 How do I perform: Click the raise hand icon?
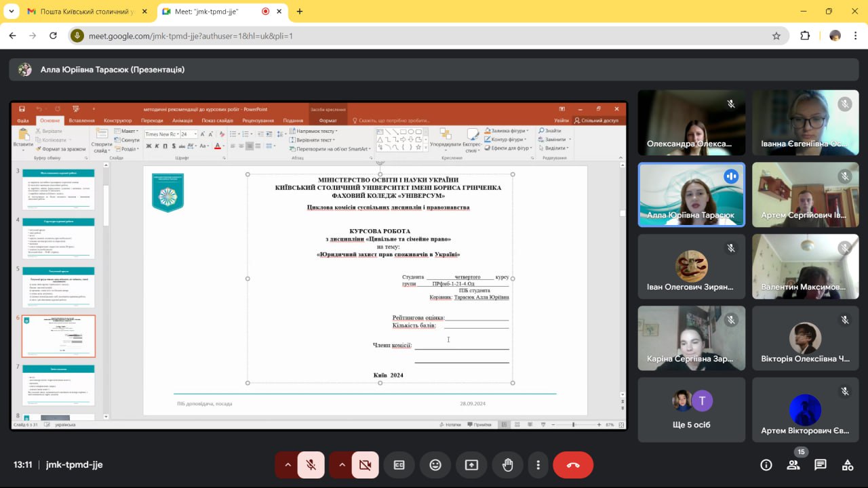coord(507,465)
